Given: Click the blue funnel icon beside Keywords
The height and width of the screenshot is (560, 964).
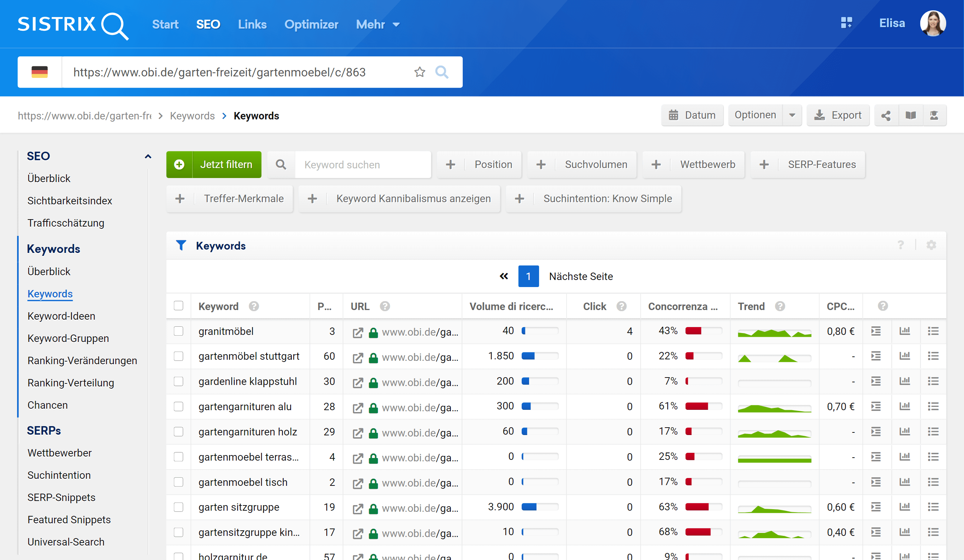Looking at the screenshot, I should (181, 245).
